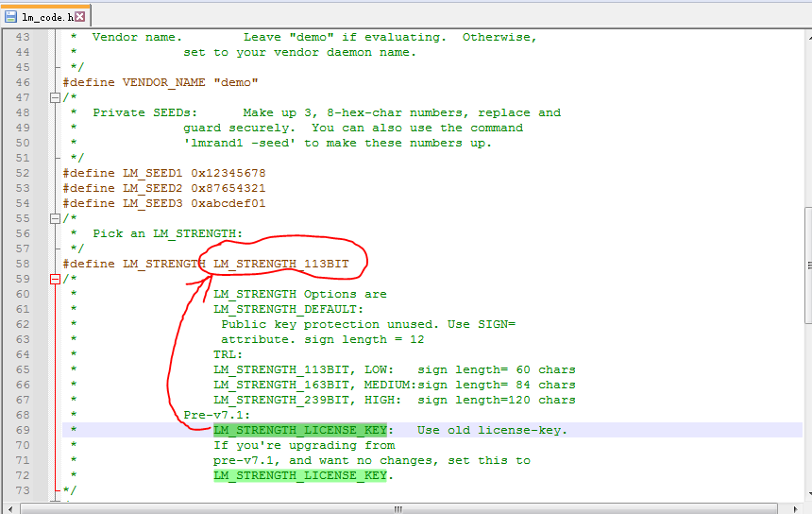The height and width of the screenshot is (514, 812).
Task: Click 'LM_STRENGTH Options are' on line 60
Action: pos(300,294)
